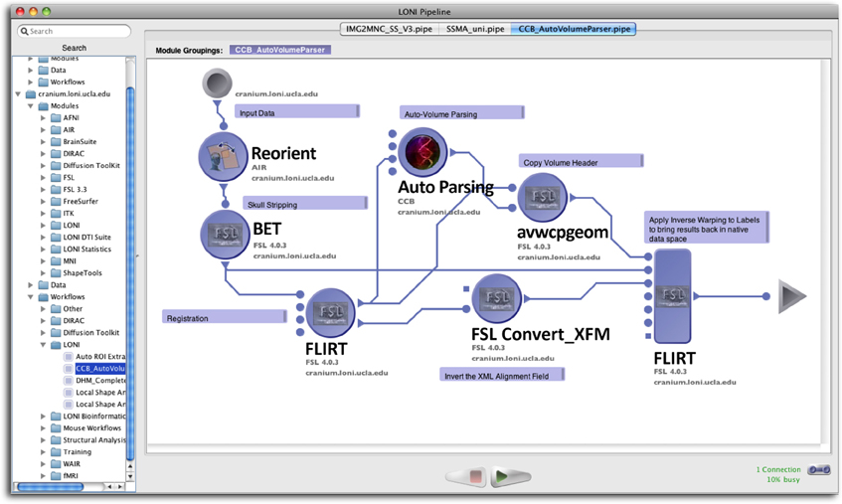Collapse the Workflows folder under cranium
Screen dimensions: 842x504
31,297
